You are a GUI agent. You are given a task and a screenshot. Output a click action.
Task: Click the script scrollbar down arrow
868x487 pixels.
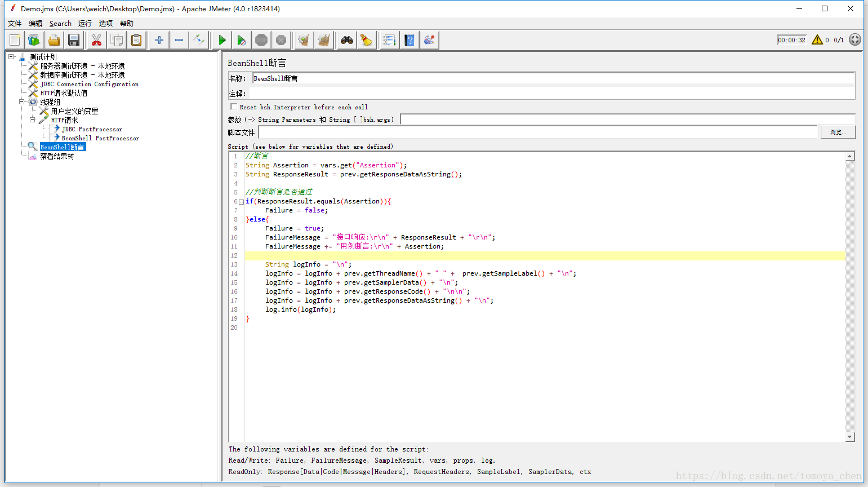click(x=850, y=437)
